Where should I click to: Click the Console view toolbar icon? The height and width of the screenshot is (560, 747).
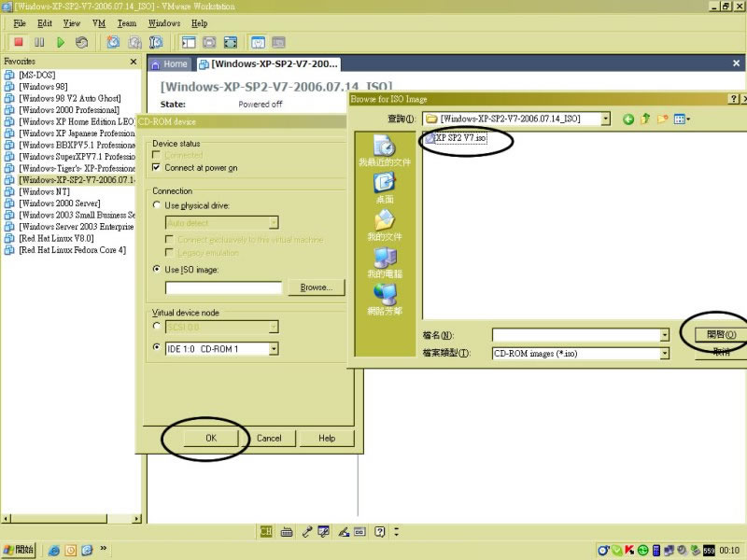click(278, 42)
